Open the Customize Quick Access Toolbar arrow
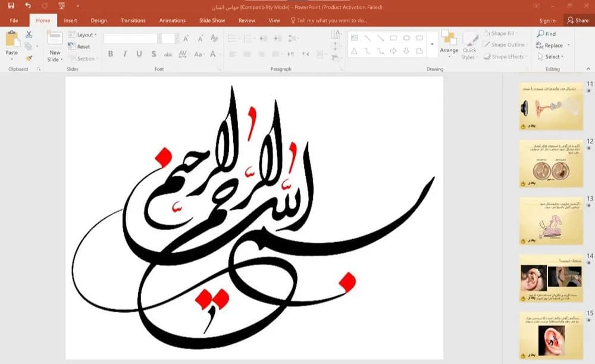 [x=78, y=6]
